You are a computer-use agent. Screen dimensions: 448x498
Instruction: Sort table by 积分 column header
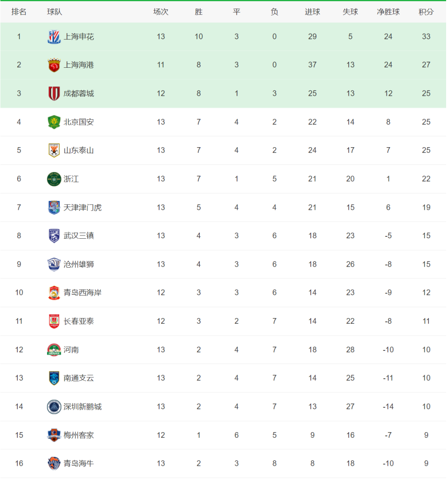426,12
